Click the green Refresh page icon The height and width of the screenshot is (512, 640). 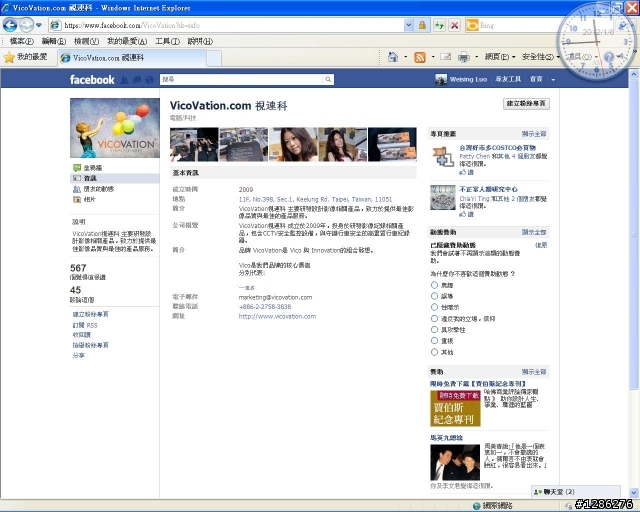click(x=439, y=25)
